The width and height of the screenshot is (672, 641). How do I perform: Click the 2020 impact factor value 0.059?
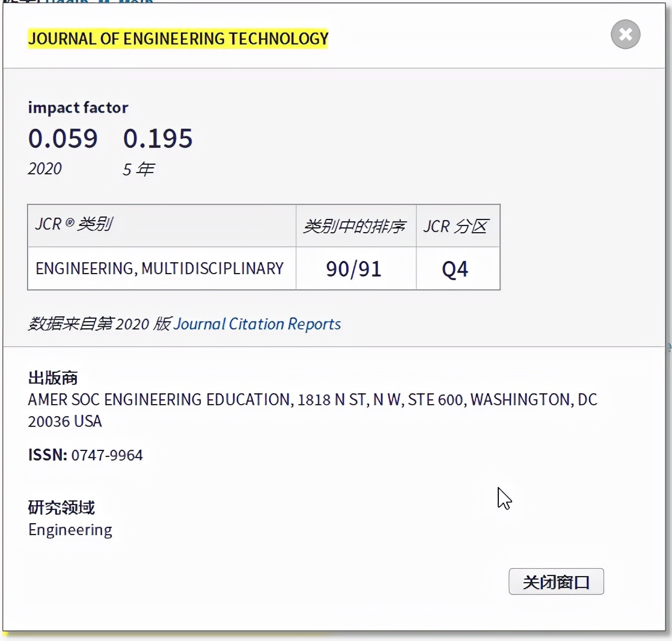click(x=63, y=139)
